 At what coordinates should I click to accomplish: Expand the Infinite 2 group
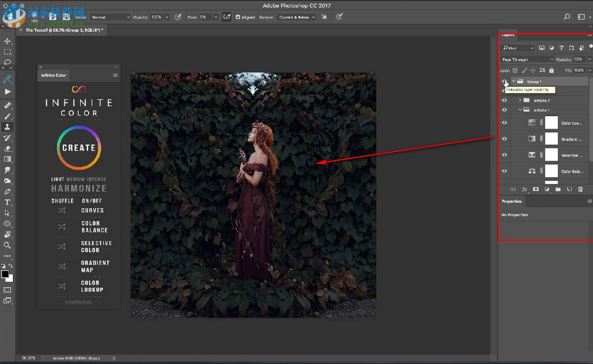[x=520, y=101]
